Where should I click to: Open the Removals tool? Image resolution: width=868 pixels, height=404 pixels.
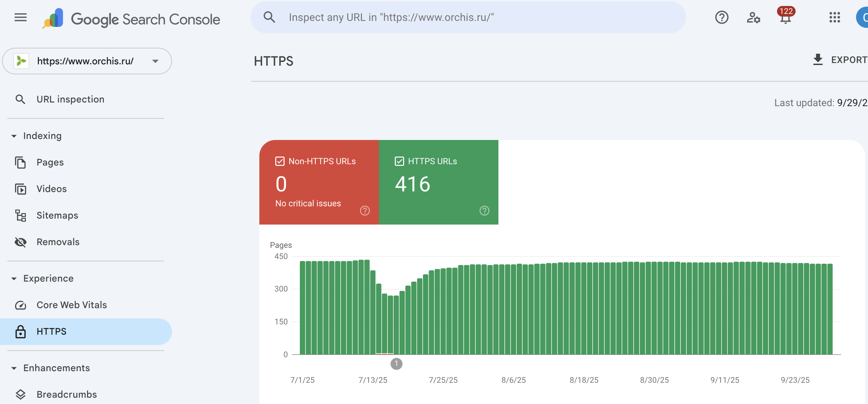tap(58, 242)
